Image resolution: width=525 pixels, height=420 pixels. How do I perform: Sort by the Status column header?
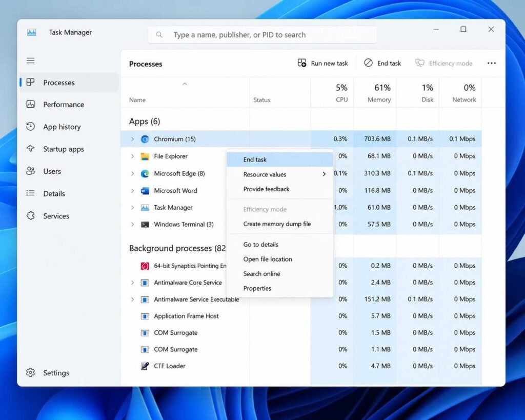pyautogui.click(x=280, y=93)
